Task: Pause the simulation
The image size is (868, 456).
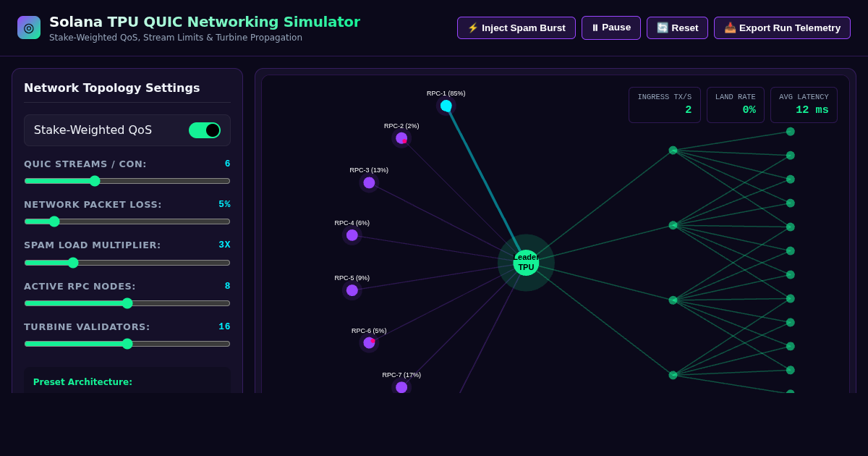Action: 611,28
